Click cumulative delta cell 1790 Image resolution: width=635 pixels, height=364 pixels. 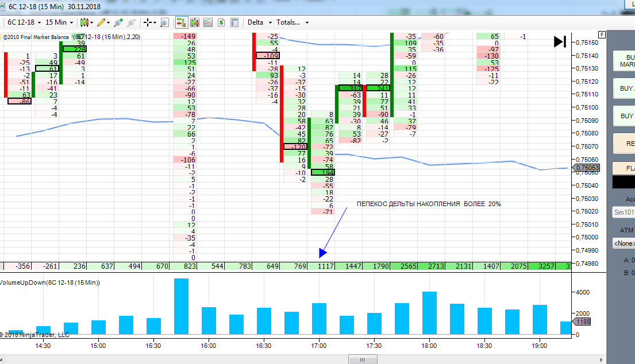pyautogui.click(x=376, y=266)
